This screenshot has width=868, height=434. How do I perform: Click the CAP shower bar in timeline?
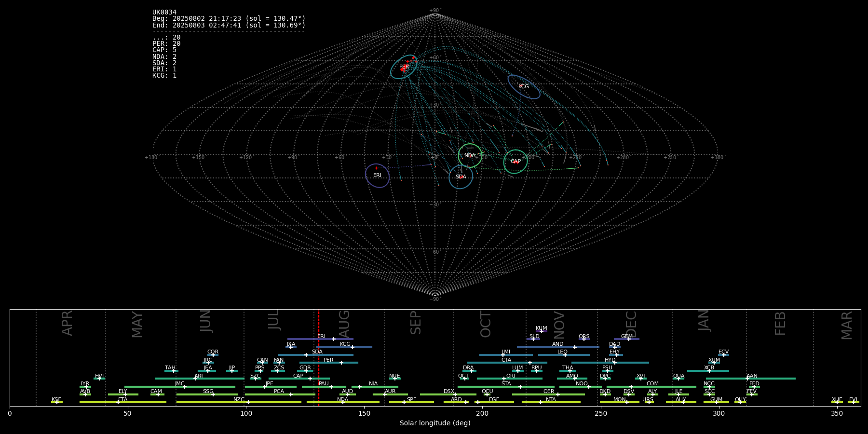[299, 379]
